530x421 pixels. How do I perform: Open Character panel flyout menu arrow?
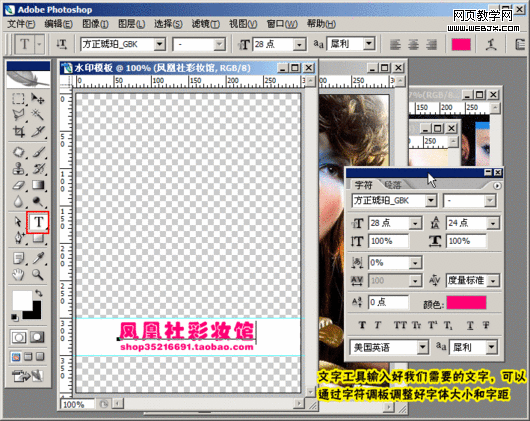(497, 185)
